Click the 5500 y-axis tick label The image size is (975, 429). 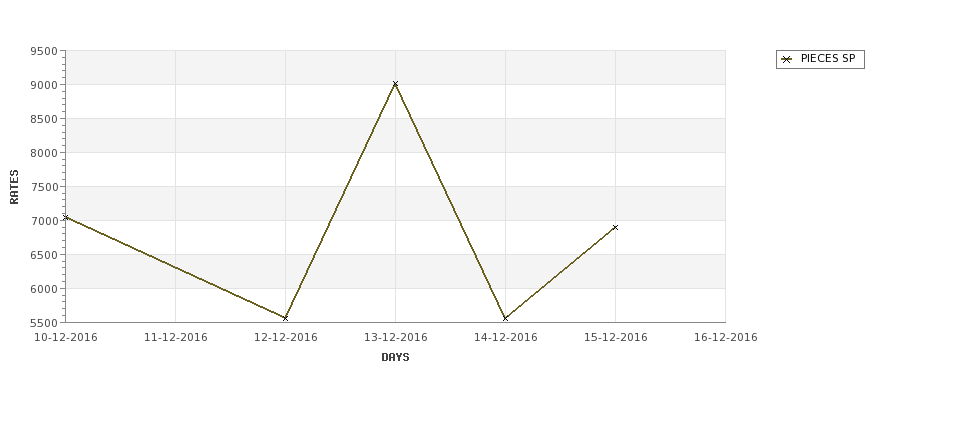(44, 323)
